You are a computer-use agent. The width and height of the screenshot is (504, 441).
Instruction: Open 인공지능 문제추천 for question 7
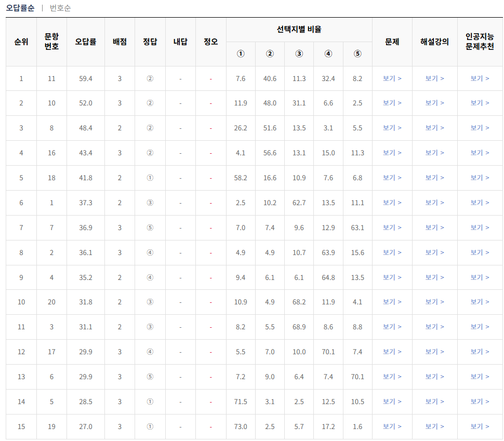coord(480,228)
